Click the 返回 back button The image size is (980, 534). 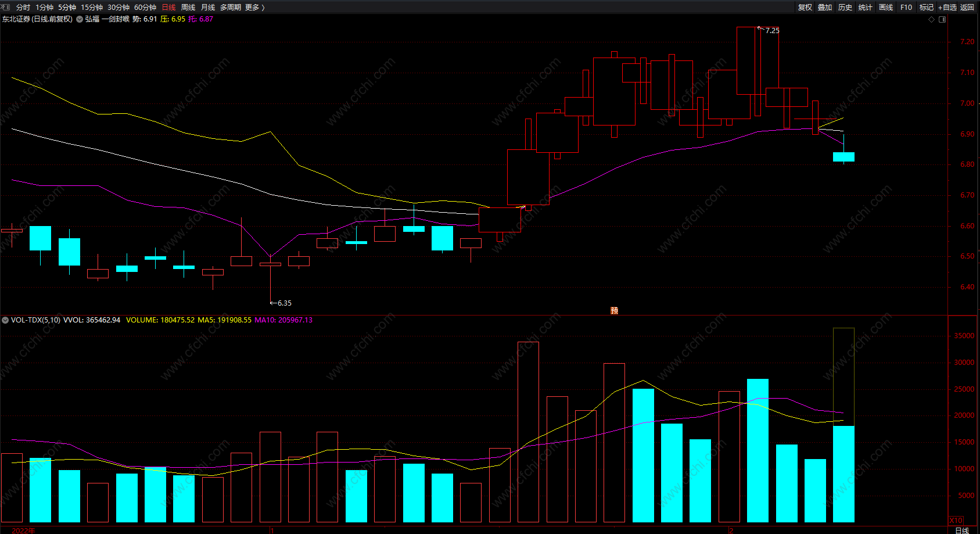tap(967, 8)
